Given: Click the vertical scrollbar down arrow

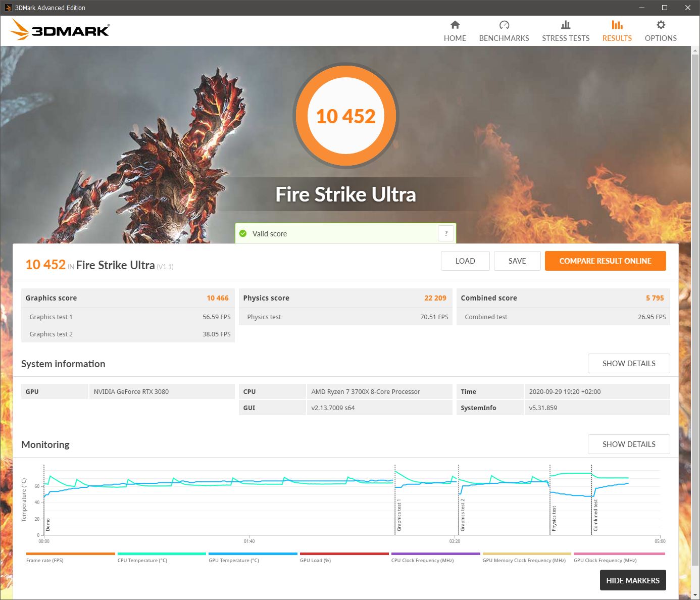Looking at the screenshot, I should click(695, 595).
